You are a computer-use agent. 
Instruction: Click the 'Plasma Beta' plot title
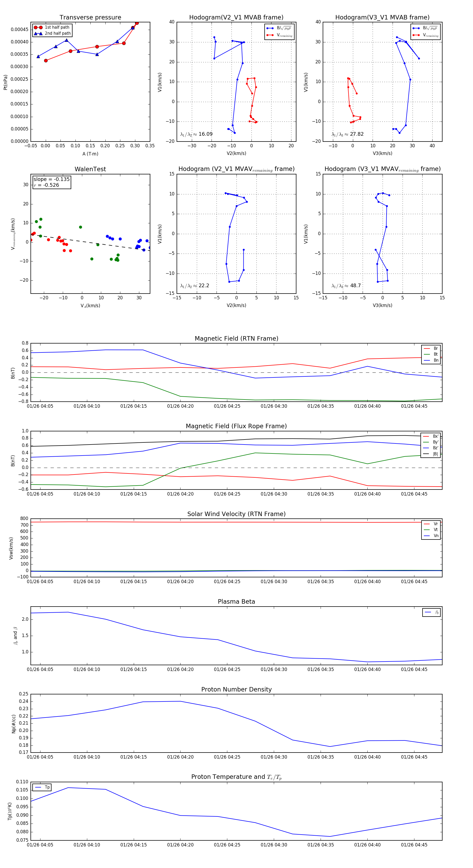(x=236, y=602)
